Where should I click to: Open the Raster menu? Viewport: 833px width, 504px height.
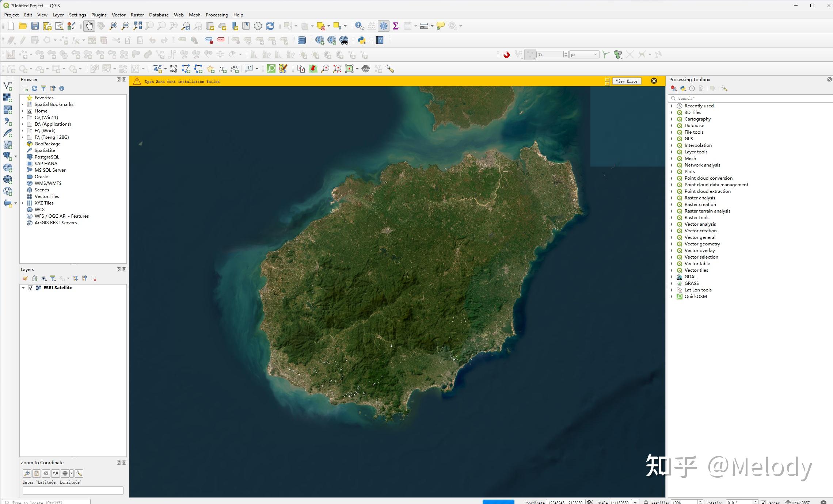[x=137, y=15]
